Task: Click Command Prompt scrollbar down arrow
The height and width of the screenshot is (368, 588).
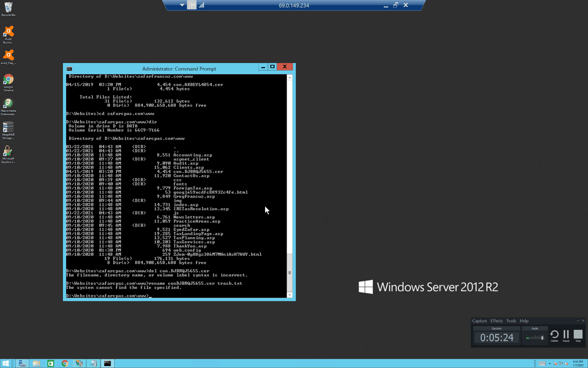Action: click(290, 295)
